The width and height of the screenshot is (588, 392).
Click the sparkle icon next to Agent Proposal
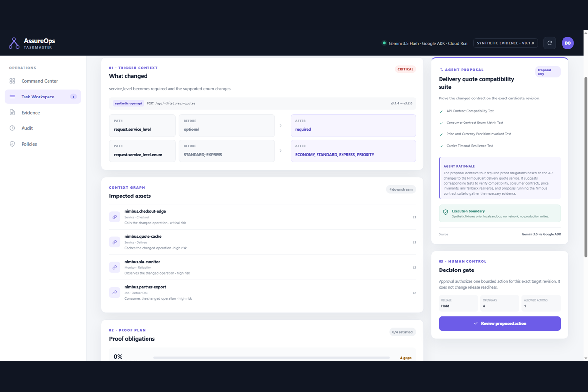tap(441, 70)
